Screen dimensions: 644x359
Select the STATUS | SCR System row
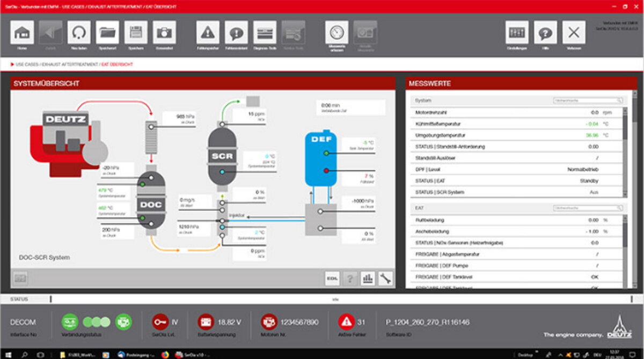[x=516, y=192]
